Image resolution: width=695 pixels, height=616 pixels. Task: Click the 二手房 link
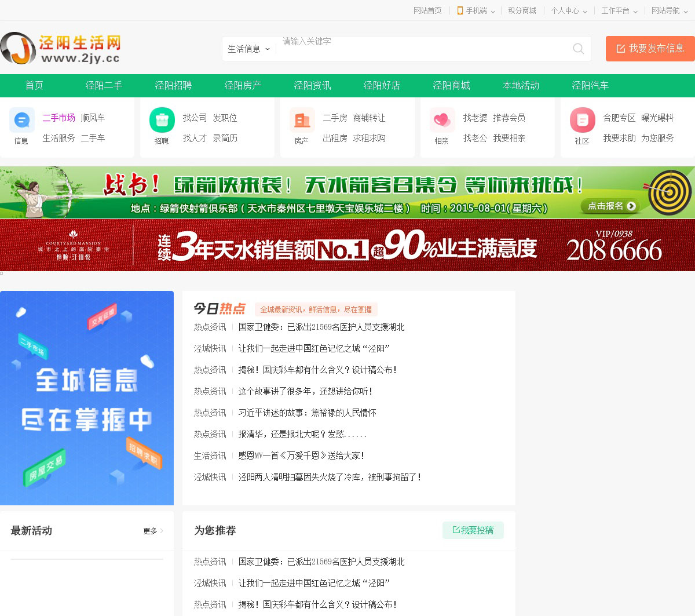coord(335,118)
